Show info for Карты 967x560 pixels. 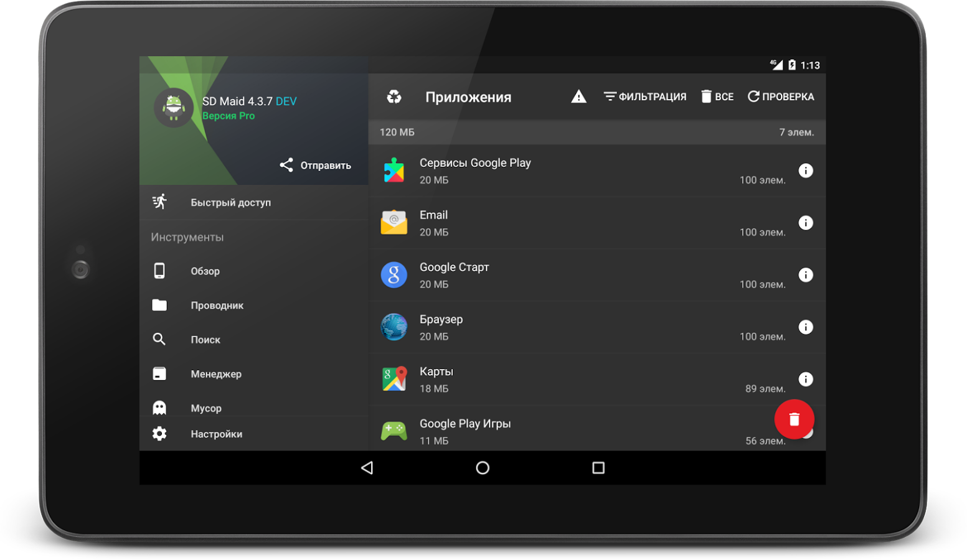pos(806,379)
